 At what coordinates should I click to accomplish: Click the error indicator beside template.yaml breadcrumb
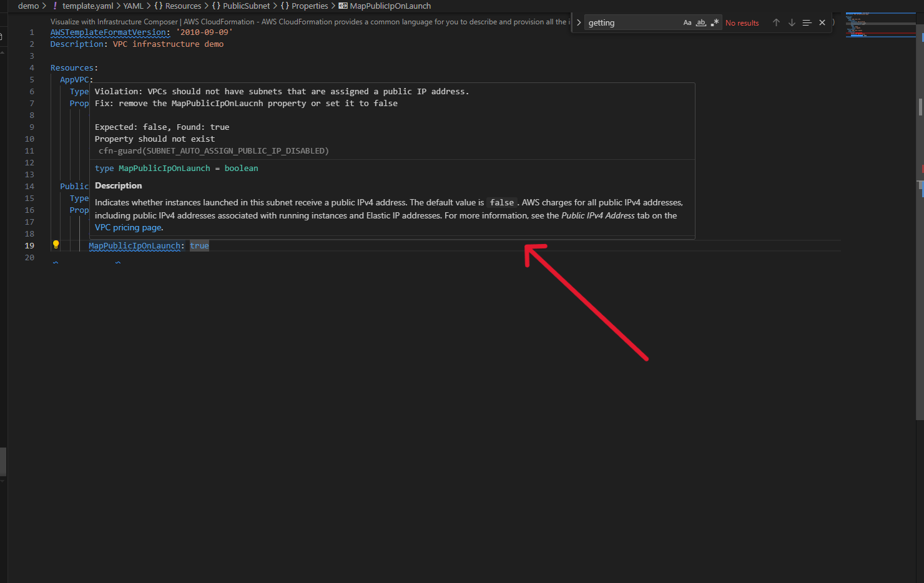[56, 6]
